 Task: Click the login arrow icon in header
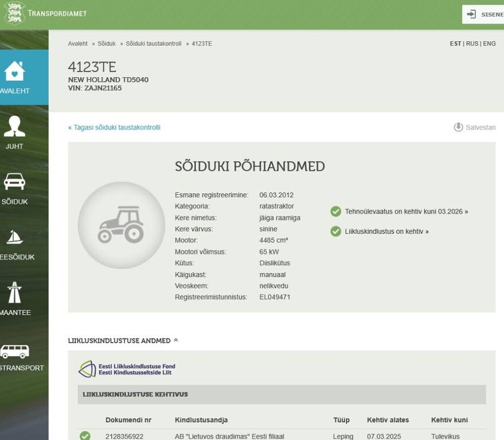(x=471, y=14)
